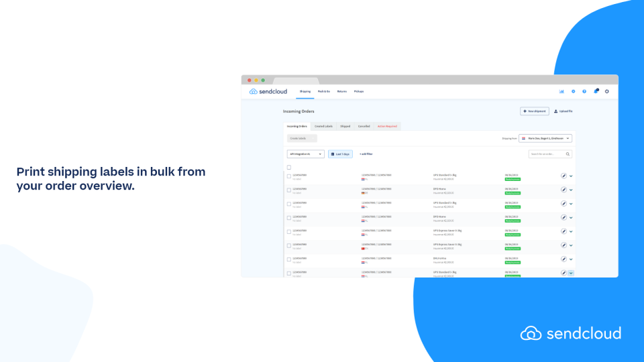The width and height of the screenshot is (644, 362).
Task: Expand the UPS Express Saver order with Dutch flag
Action: (x=571, y=231)
